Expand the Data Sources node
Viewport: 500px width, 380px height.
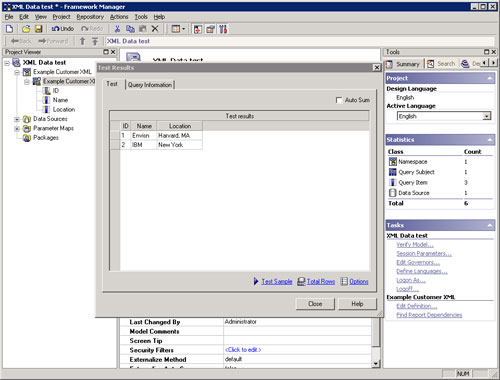coord(17,119)
